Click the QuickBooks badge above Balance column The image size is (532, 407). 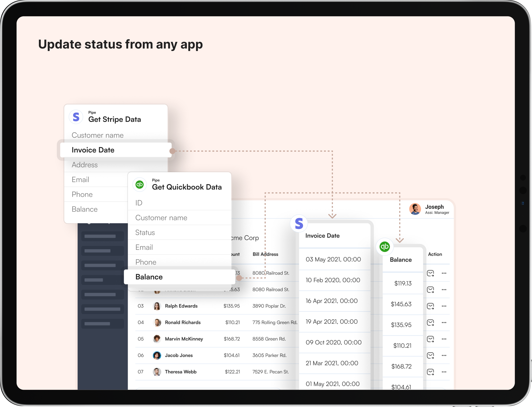coord(384,247)
